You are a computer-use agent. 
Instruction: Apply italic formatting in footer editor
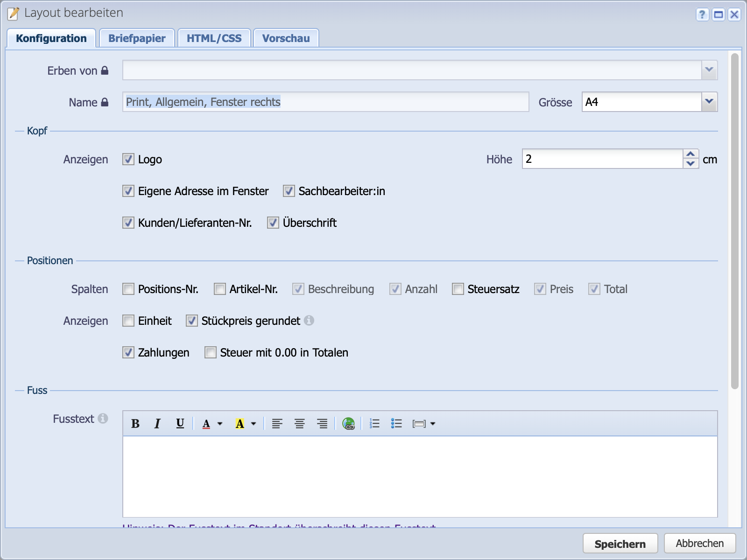157,424
